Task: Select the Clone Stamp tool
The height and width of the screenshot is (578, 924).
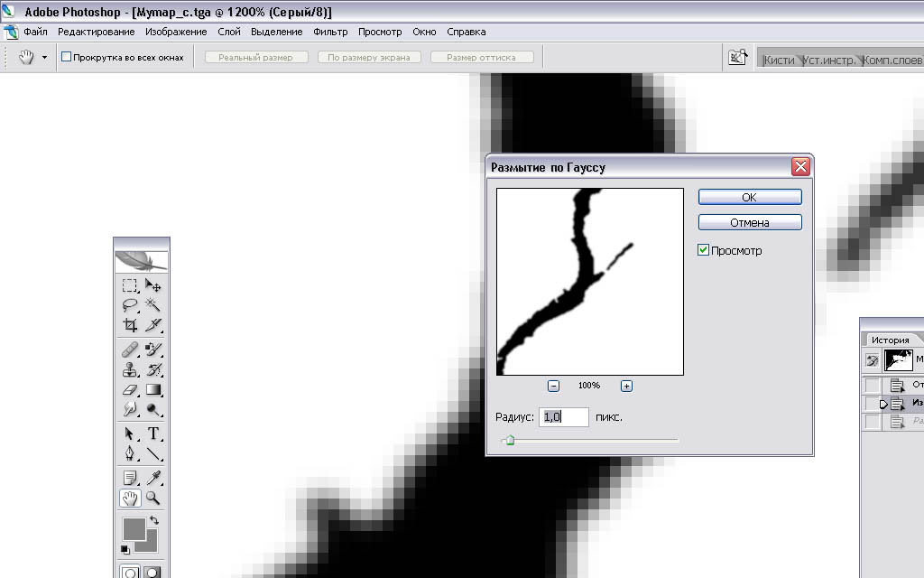Action: coord(130,369)
